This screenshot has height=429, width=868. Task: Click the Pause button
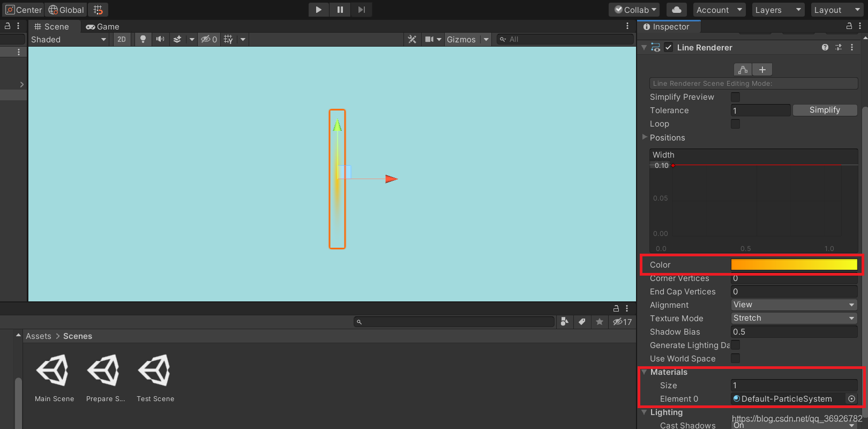point(340,10)
